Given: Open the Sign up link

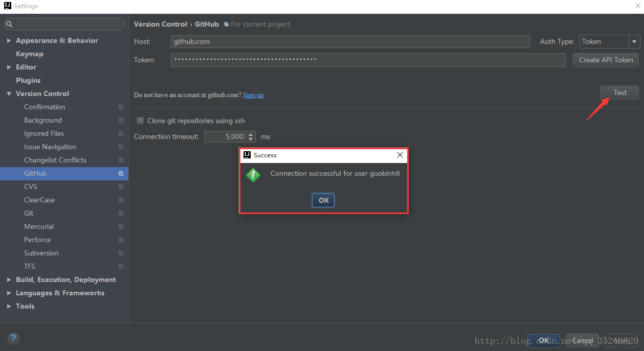Looking at the screenshot, I should coord(253,95).
